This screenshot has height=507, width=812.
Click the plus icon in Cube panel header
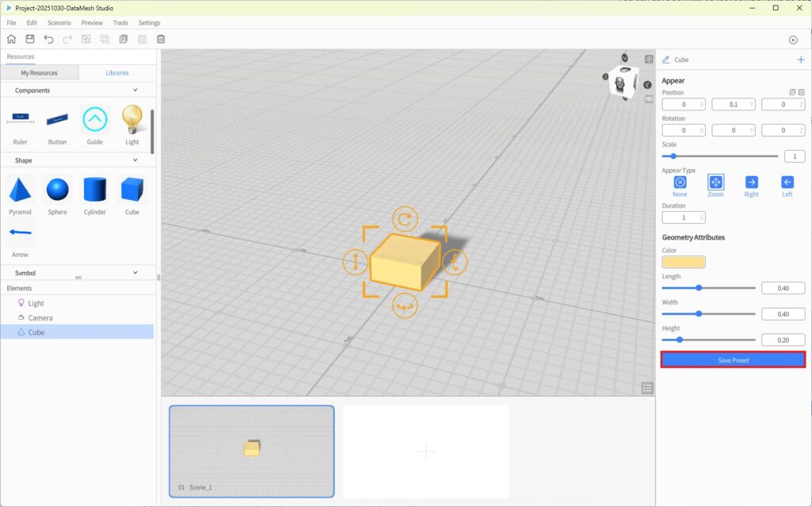click(x=800, y=60)
